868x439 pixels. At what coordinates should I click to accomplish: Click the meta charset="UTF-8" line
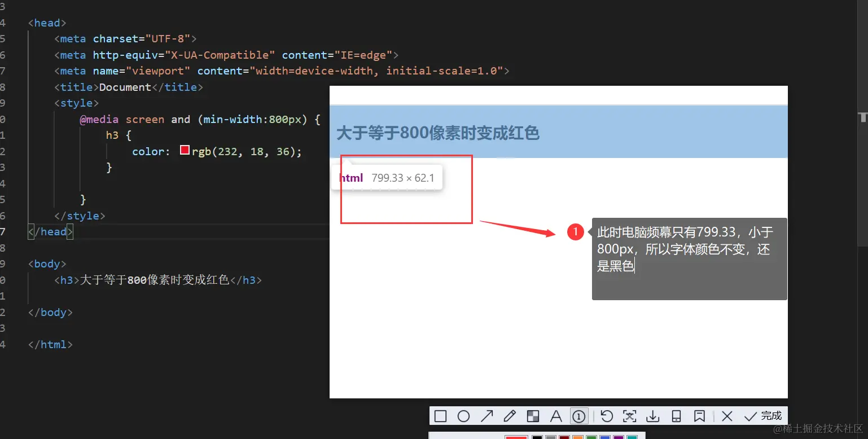(125, 39)
